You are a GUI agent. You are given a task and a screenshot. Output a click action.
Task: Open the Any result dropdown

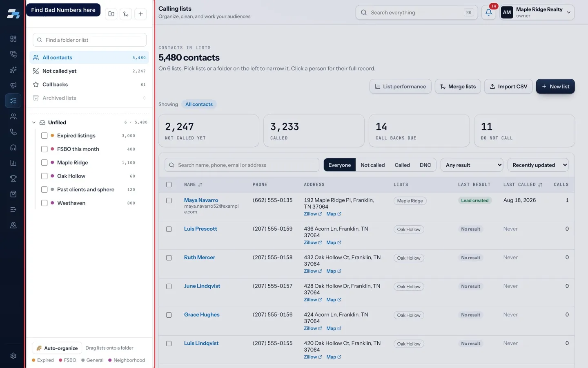point(472,165)
